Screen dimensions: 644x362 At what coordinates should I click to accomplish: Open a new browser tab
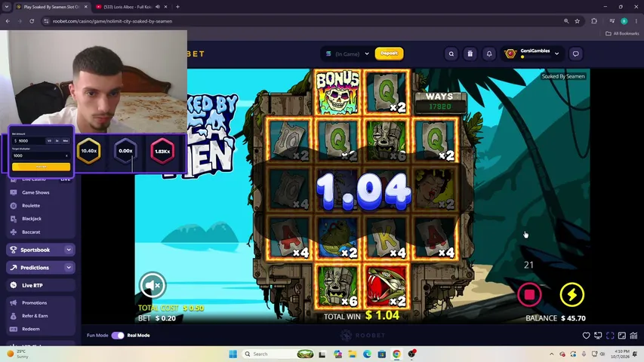point(177,7)
